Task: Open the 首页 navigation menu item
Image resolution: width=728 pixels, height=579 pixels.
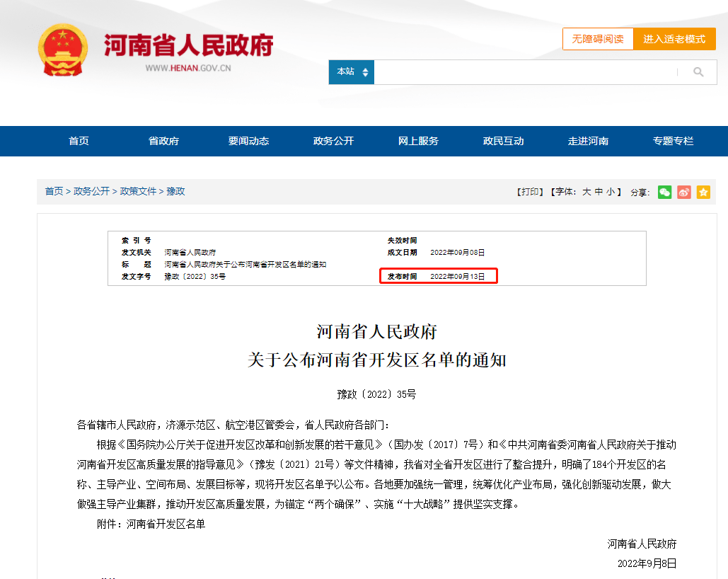Action: (79, 141)
